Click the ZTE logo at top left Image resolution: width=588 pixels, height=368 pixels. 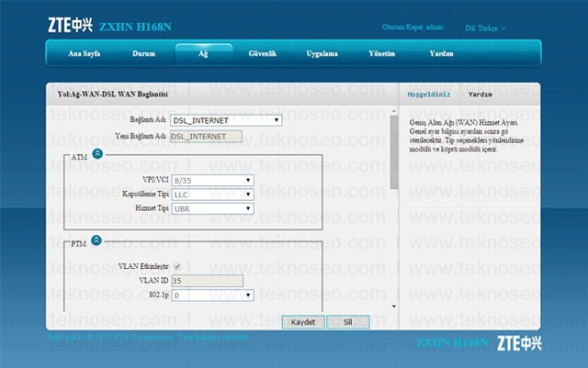70,25
